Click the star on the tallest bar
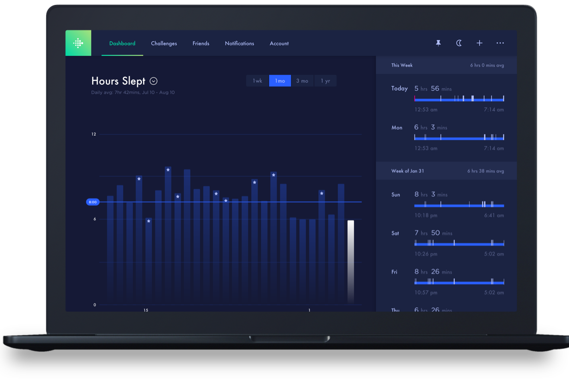The height and width of the screenshot is (392, 569). pos(168,170)
